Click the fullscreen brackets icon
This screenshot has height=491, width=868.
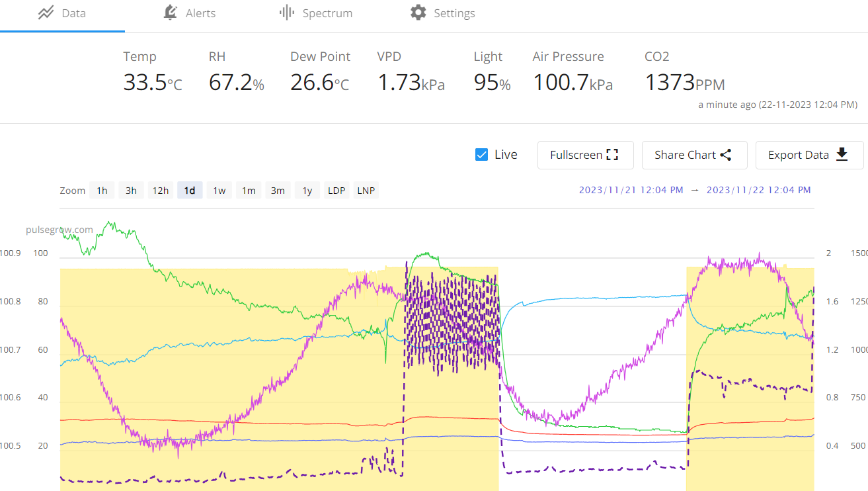612,155
